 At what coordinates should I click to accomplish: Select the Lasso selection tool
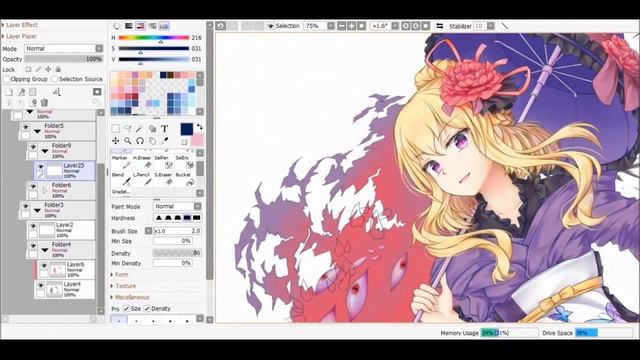coord(128,129)
